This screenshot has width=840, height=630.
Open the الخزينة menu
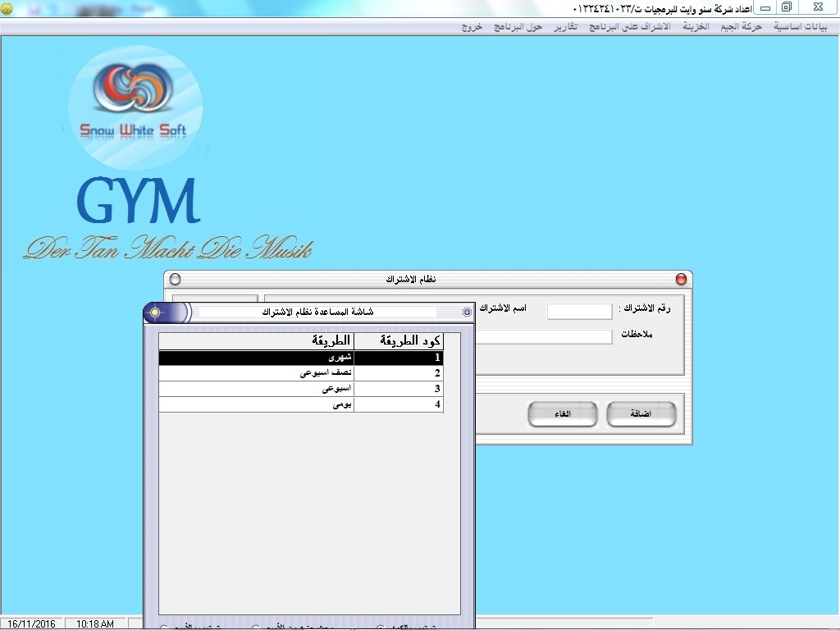(696, 26)
